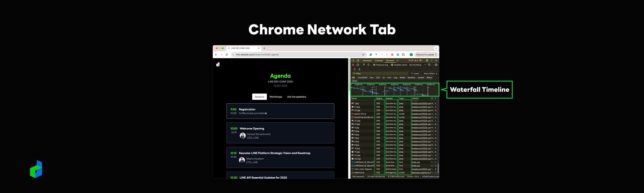Open the More filters dropdown
This screenshot has width=644, height=193.
coord(430,73)
